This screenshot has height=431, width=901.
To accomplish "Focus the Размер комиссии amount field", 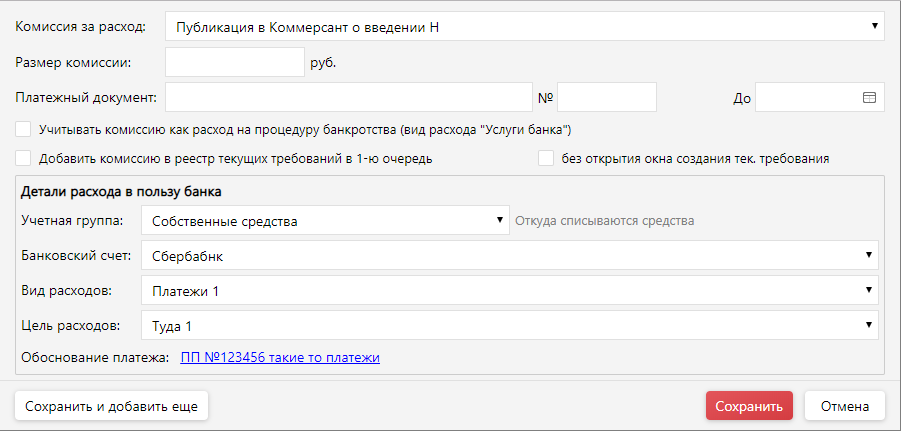I will coord(234,62).
